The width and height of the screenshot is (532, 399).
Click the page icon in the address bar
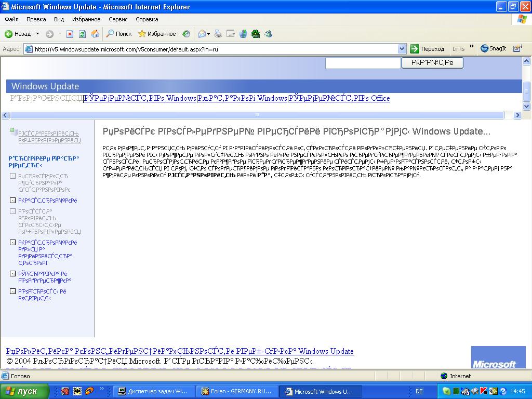pos(29,49)
